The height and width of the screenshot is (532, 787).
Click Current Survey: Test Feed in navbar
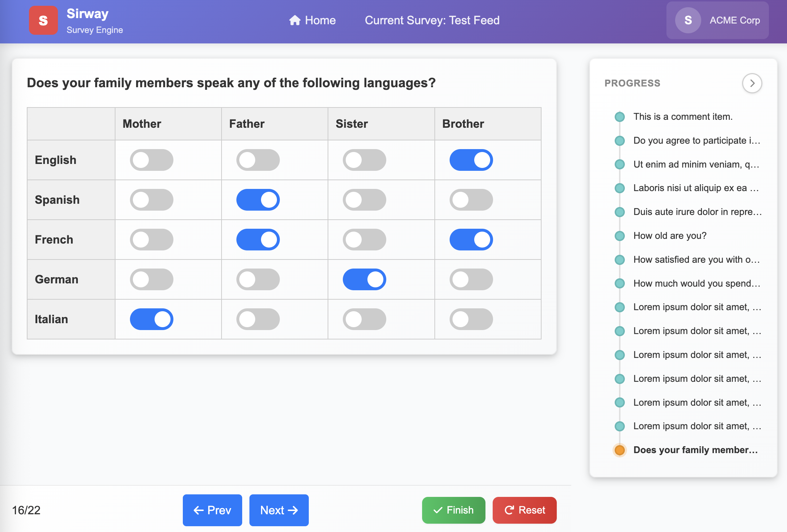click(432, 20)
